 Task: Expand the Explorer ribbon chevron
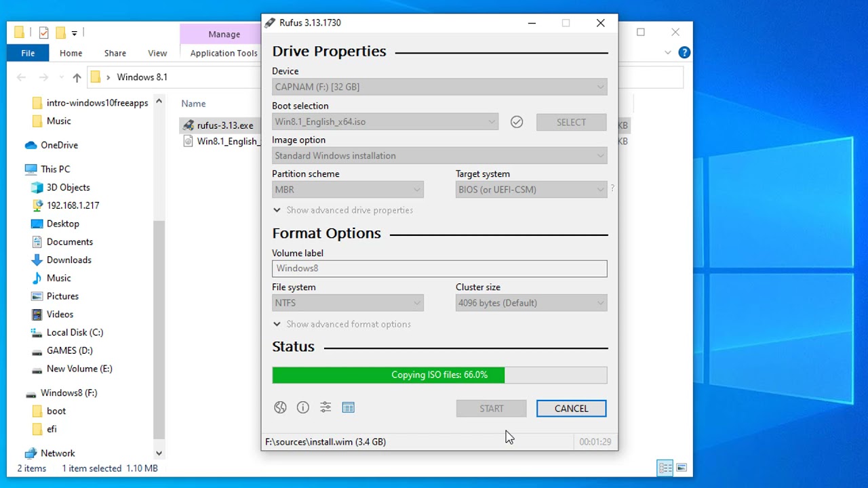coord(668,52)
